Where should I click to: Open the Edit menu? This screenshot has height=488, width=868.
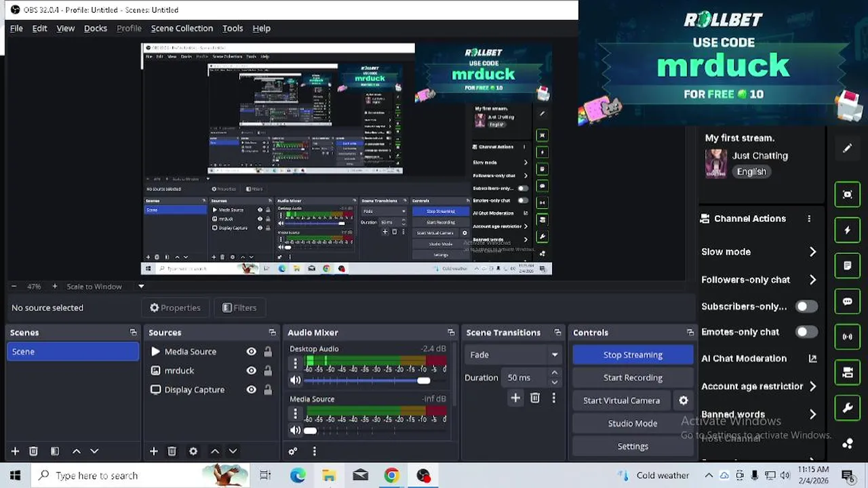[39, 28]
